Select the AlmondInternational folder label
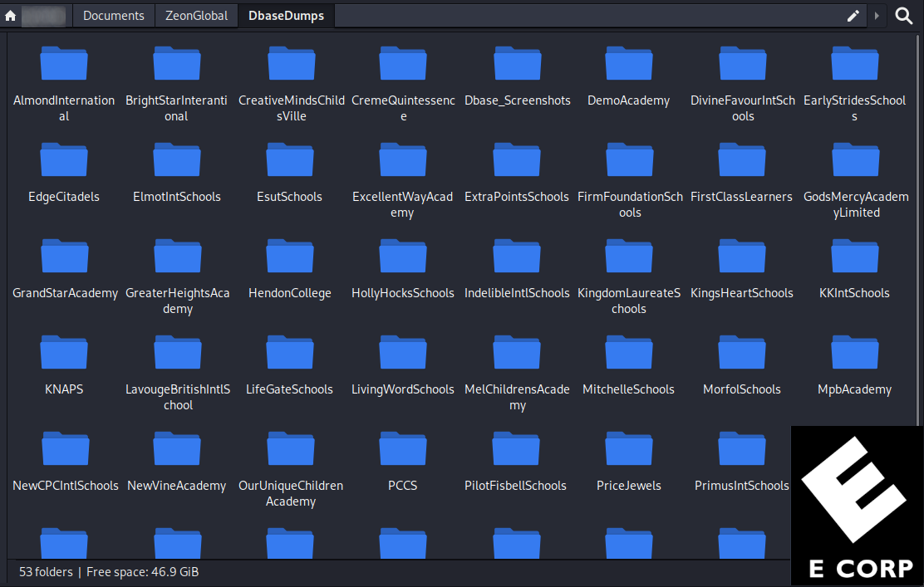This screenshot has height=587, width=924. (x=64, y=108)
